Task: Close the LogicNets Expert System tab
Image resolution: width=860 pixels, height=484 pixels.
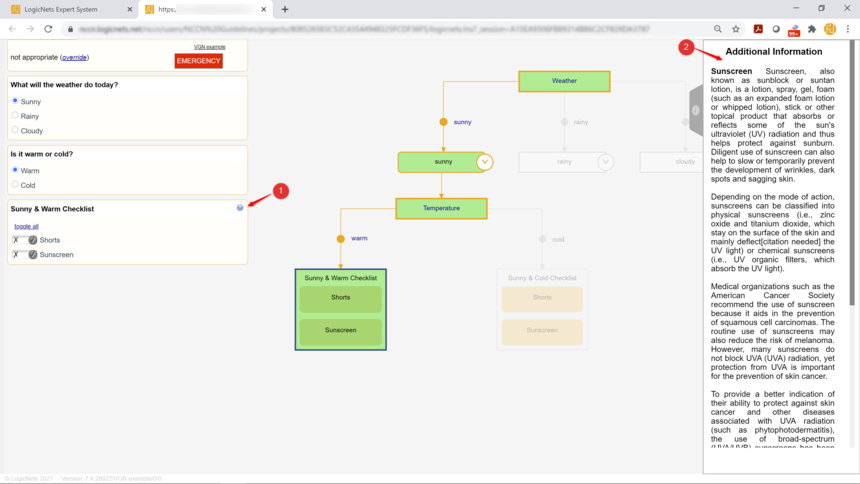Action: click(129, 9)
